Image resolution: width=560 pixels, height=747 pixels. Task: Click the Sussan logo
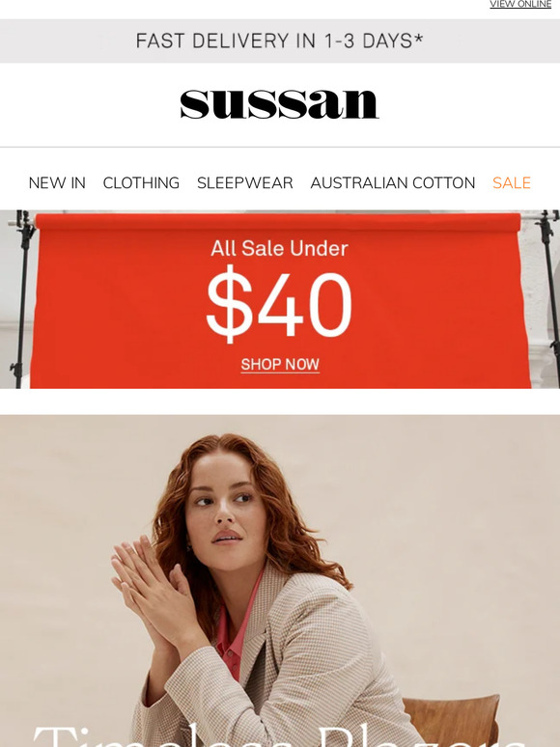[x=279, y=104]
